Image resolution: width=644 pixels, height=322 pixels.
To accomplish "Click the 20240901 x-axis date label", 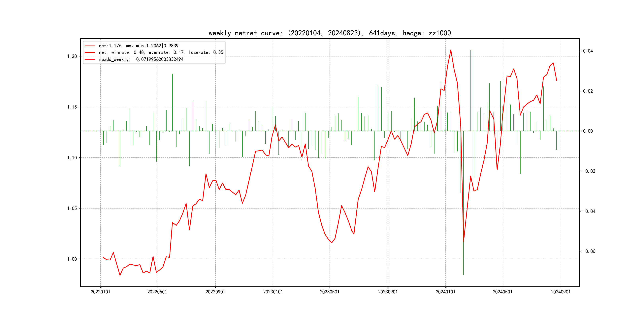I will [x=561, y=292].
